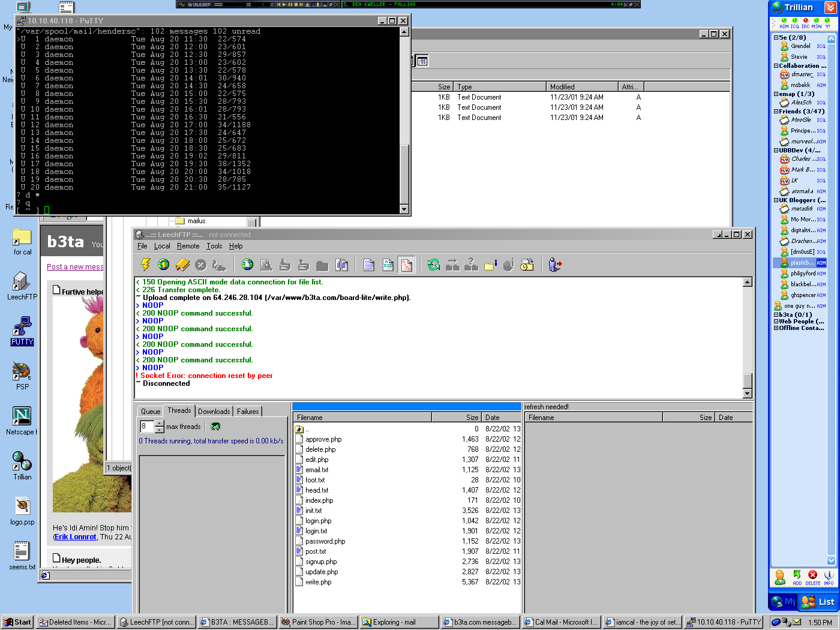
Task: Enable binary transfer mode in LeechFTP toolbar
Action: [x=369, y=265]
